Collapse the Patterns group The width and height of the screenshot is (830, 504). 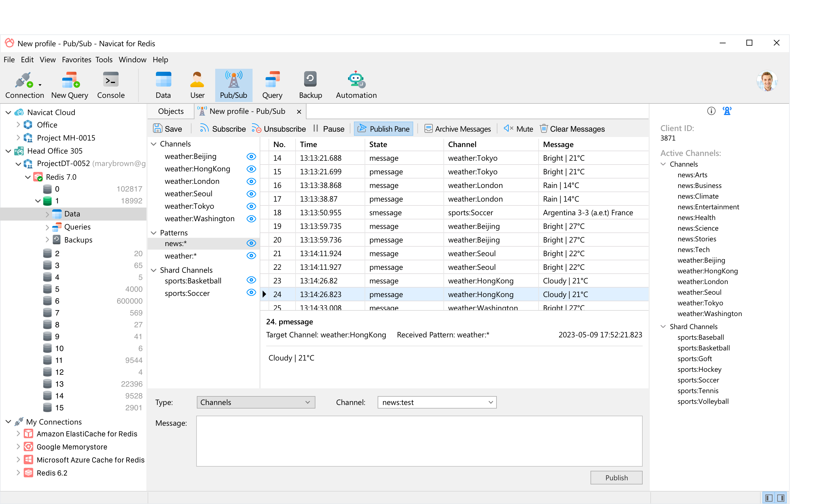[154, 233]
